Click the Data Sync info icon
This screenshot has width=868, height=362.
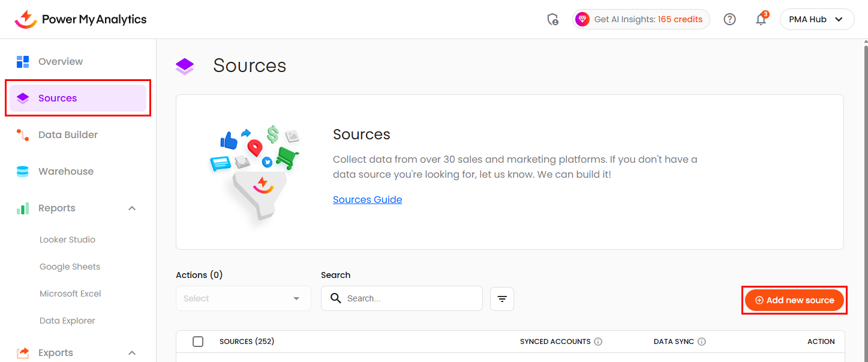[702, 342]
